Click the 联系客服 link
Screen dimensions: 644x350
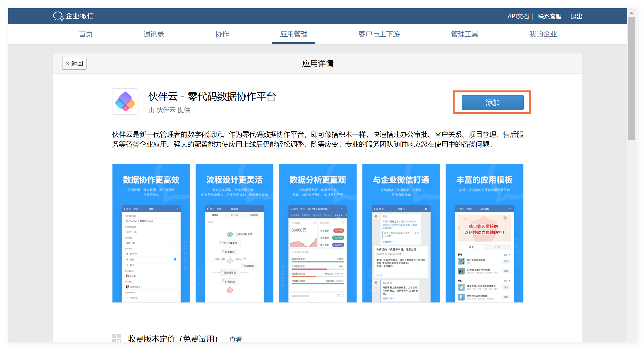tap(549, 16)
